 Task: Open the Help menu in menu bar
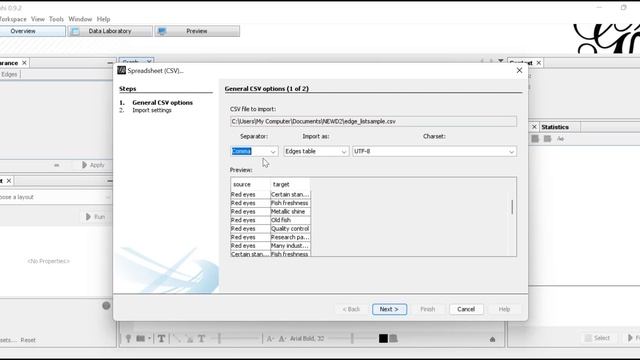[103, 19]
